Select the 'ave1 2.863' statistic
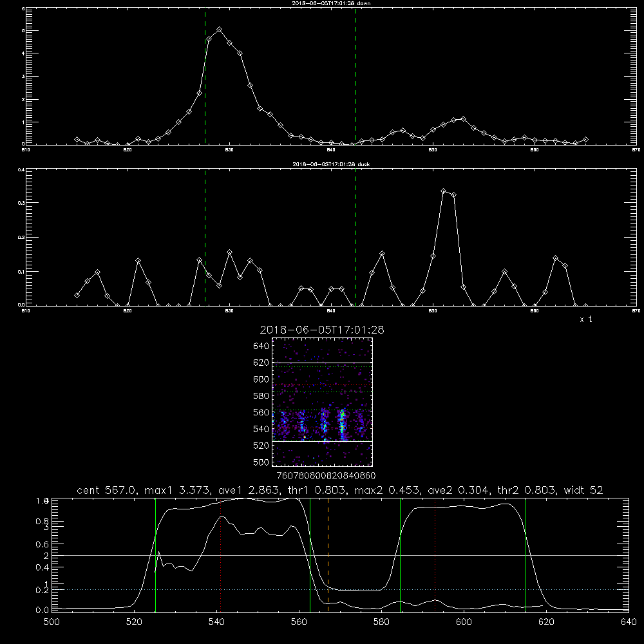This screenshot has width=644, height=644. tap(251, 490)
